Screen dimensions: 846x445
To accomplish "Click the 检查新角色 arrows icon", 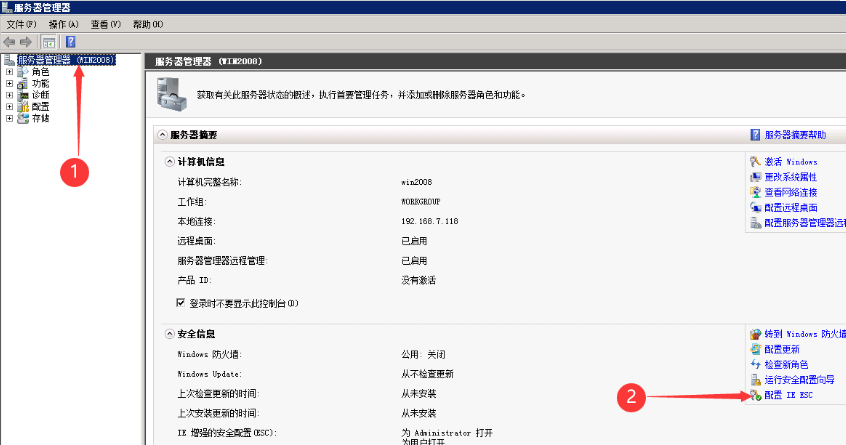I will [x=755, y=365].
